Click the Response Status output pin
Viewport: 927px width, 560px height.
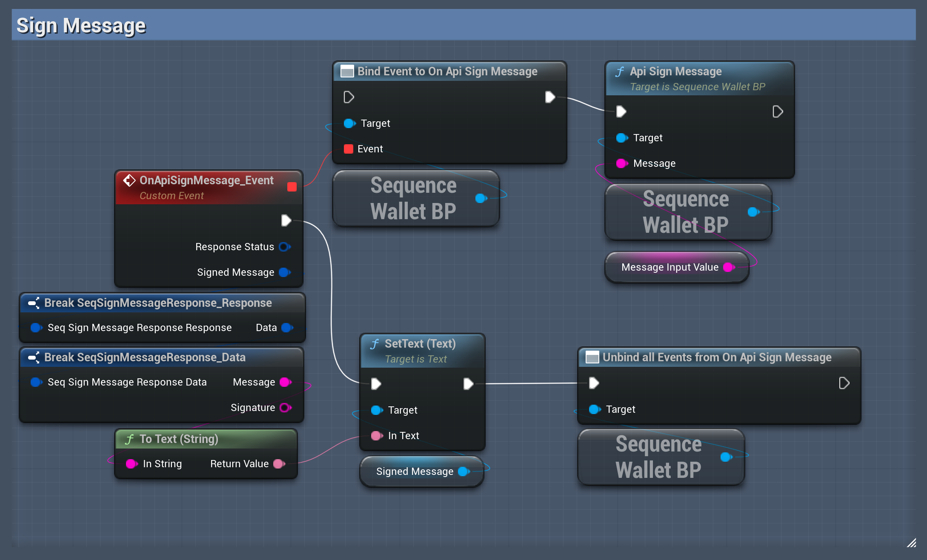click(x=284, y=247)
